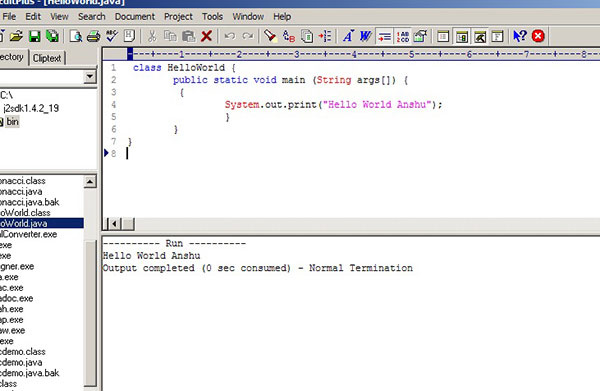Select the 'onacci.class' file
Image resolution: width=600 pixels, height=391 pixels.
[x=23, y=181]
